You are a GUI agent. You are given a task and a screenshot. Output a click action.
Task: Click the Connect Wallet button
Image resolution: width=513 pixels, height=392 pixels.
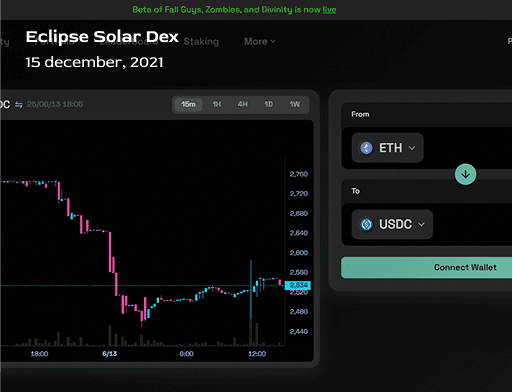(x=427, y=267)
